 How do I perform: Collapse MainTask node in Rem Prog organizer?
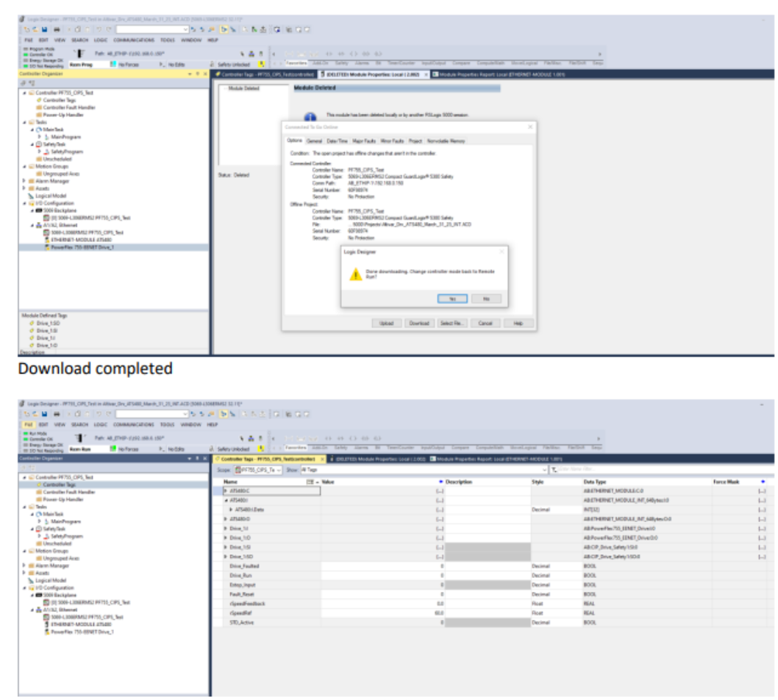[x=32, y=129]
